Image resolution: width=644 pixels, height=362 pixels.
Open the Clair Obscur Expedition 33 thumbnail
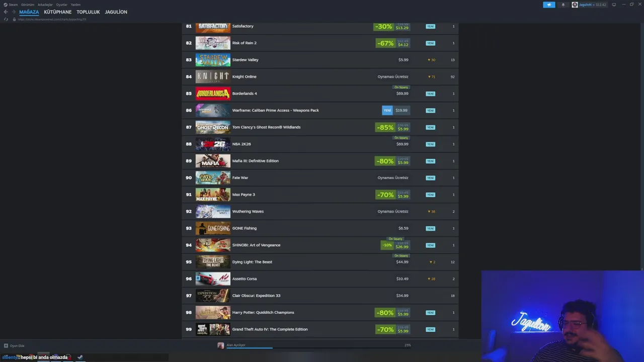tap(213, 296)
